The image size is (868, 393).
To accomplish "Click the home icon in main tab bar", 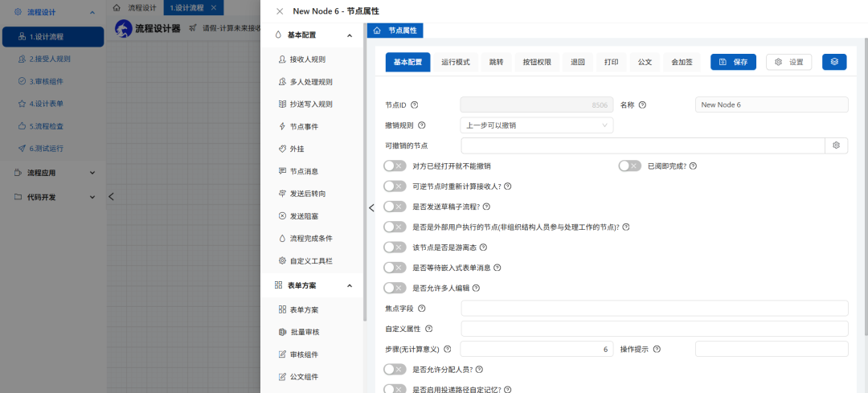I will click(117, 8).
